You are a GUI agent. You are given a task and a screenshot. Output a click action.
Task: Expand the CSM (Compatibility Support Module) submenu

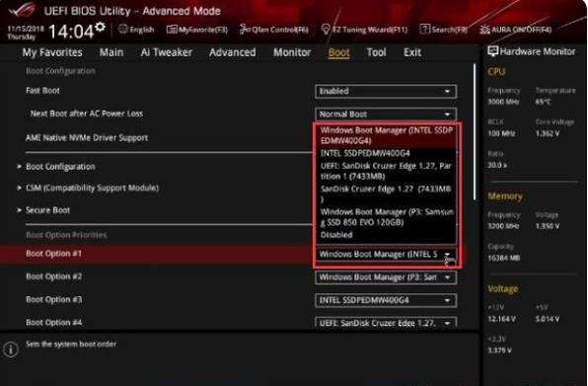(x=92, y=188)
